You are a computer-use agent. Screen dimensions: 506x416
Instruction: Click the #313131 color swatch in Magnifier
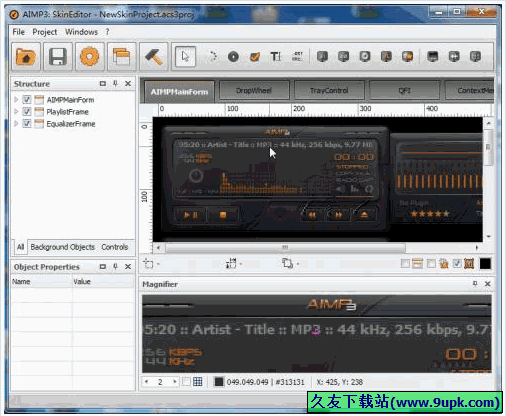(x=219, y=382)
